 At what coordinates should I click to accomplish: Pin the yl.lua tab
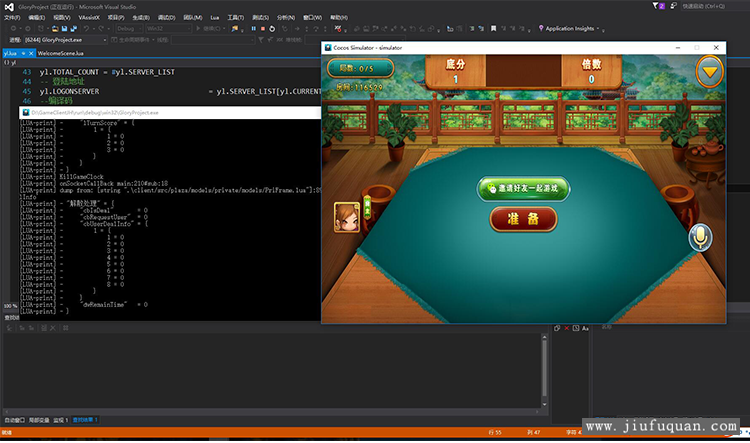point(23,53)
